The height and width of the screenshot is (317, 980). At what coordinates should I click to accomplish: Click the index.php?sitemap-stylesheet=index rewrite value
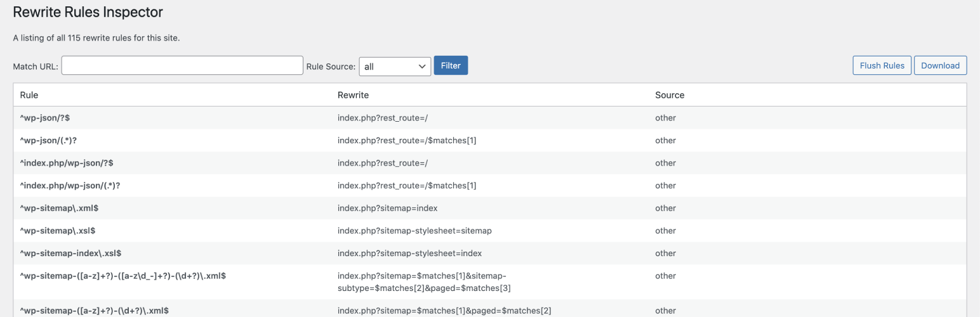point(409,253)
